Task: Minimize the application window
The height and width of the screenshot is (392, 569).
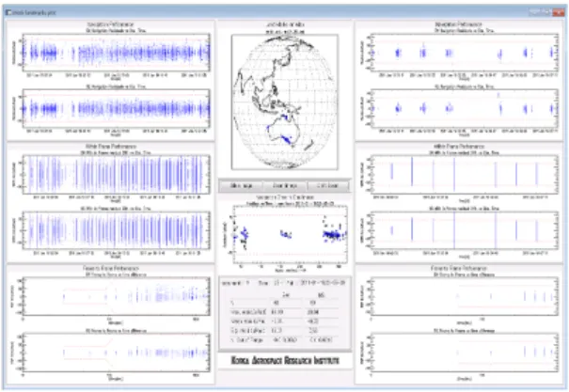Action: click(534, 12)
